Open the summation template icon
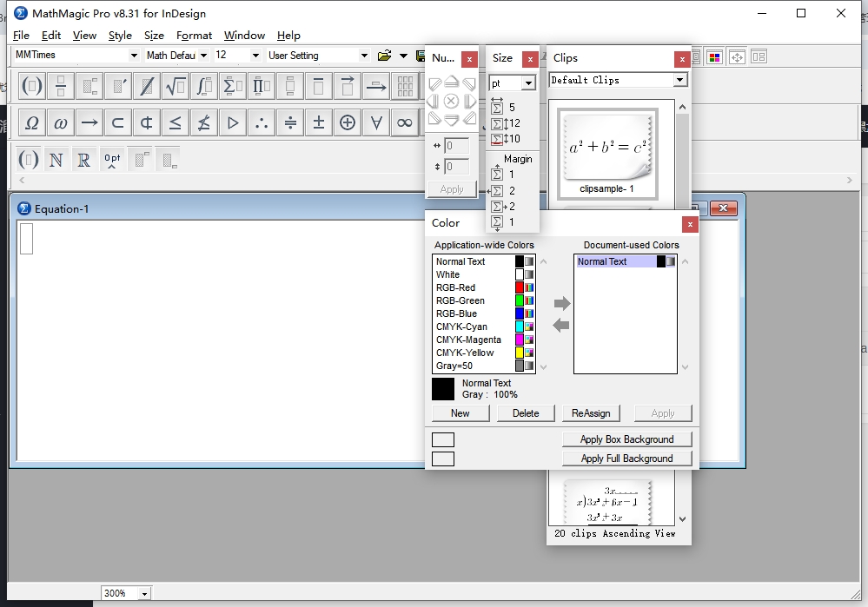 (229, 87)
